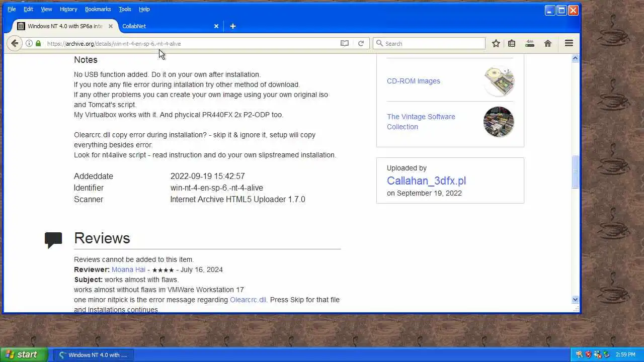Click the Reviews heading
This screenshot has height=362, width=644.
coord(102,238)
